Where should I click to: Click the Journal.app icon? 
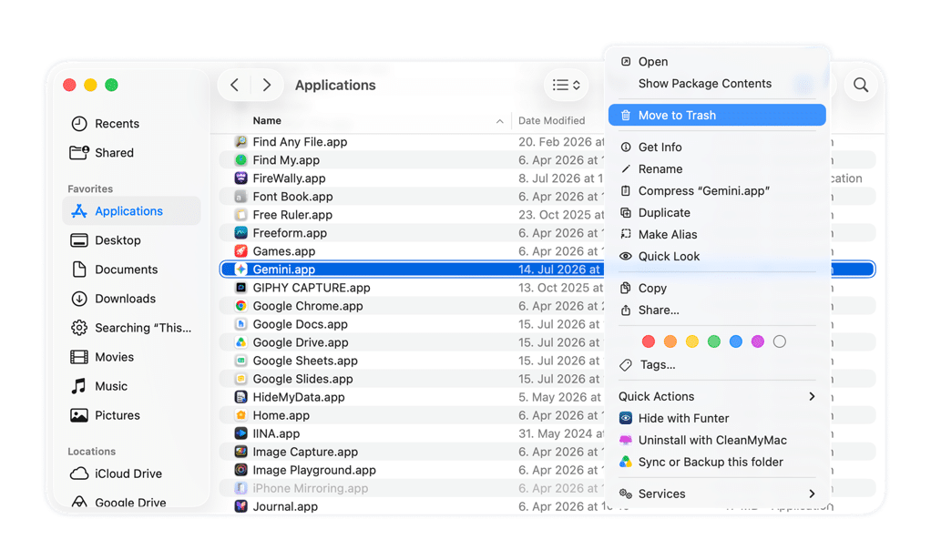coord(240,506)
